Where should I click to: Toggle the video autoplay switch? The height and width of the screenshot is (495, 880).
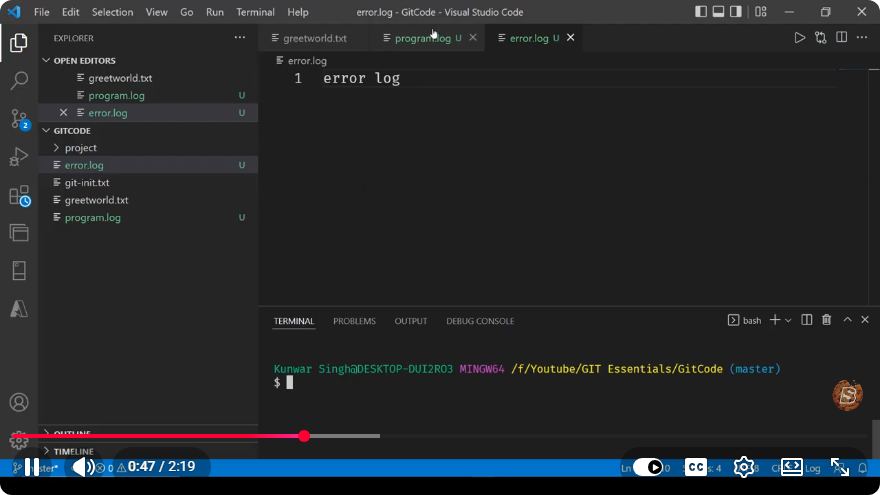click(x=648, y=467)
